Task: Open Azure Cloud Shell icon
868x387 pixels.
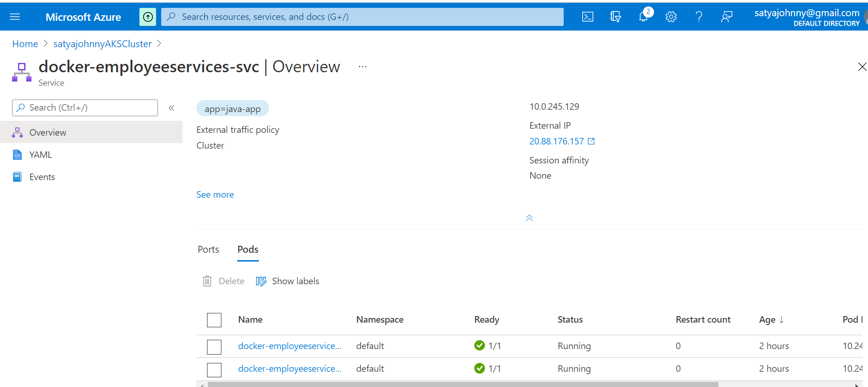Action: tap(587, 17)
